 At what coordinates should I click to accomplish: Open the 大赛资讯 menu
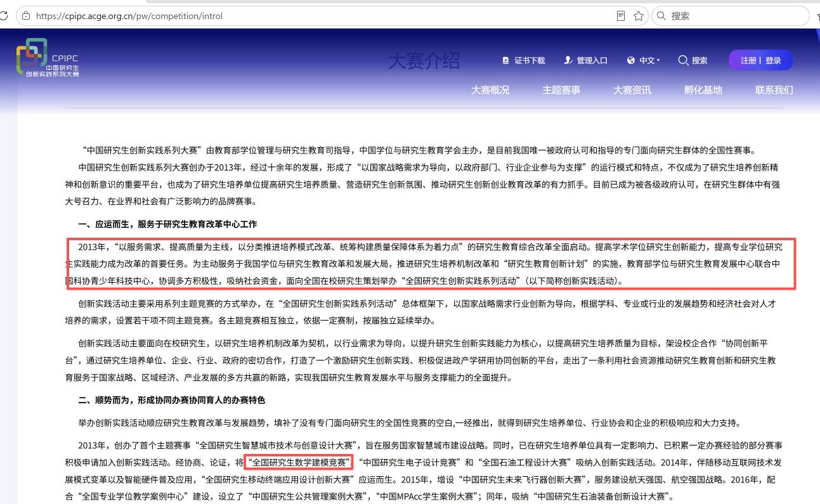coord(632,90)
